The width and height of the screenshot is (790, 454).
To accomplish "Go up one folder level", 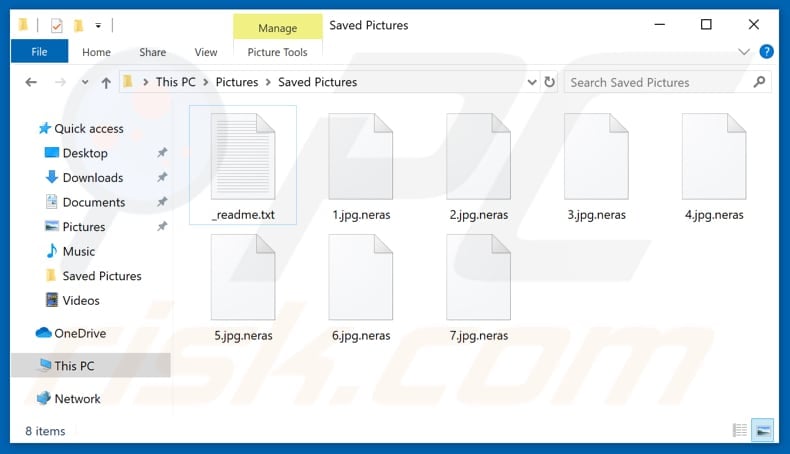I will tap(106, 83).
